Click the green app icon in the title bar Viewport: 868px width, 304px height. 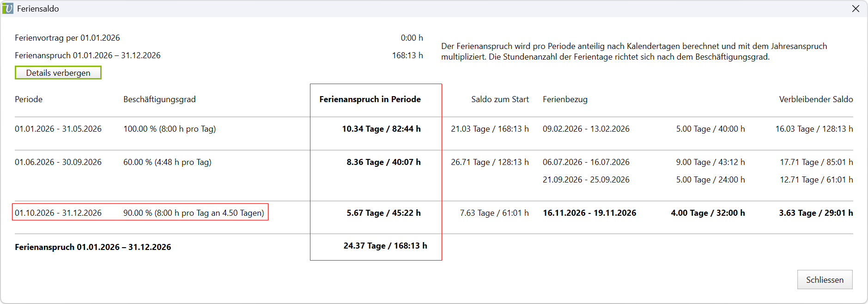[8, 8]
